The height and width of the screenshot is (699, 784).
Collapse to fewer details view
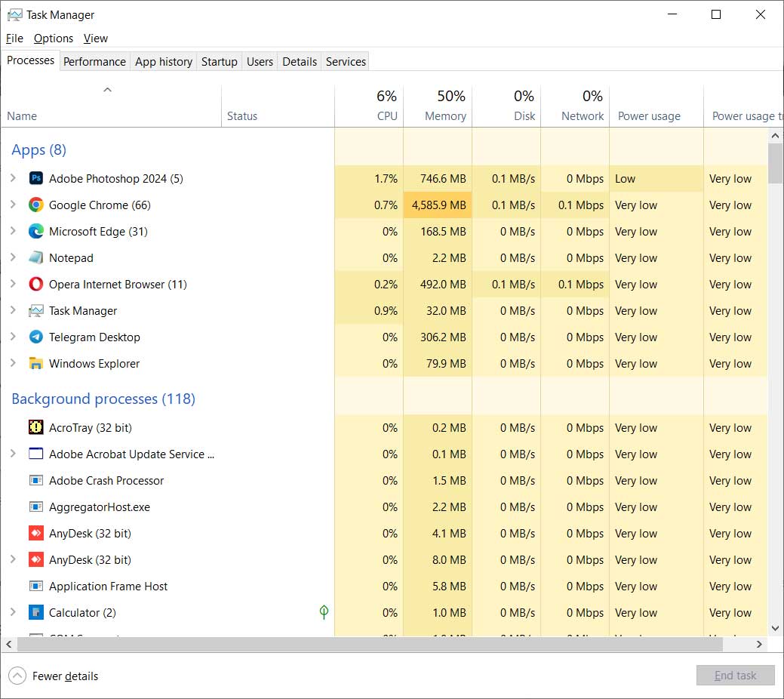(x=53, y=676)
